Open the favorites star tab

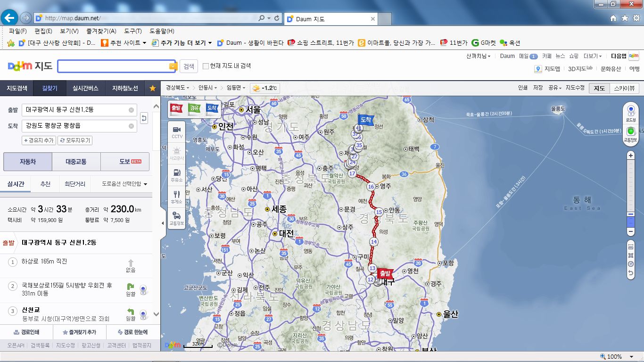pos(152,88)
